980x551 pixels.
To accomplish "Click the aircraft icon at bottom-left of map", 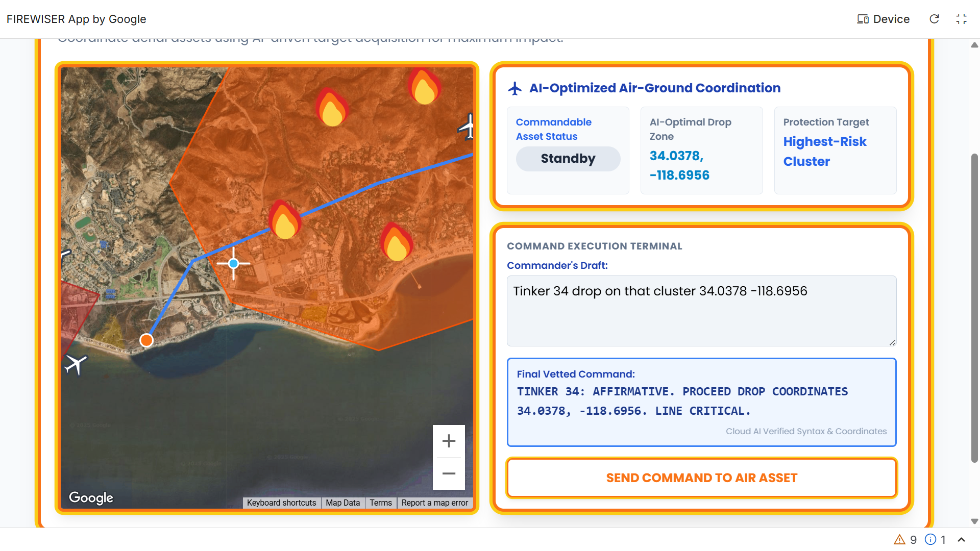I will (76, 364).
